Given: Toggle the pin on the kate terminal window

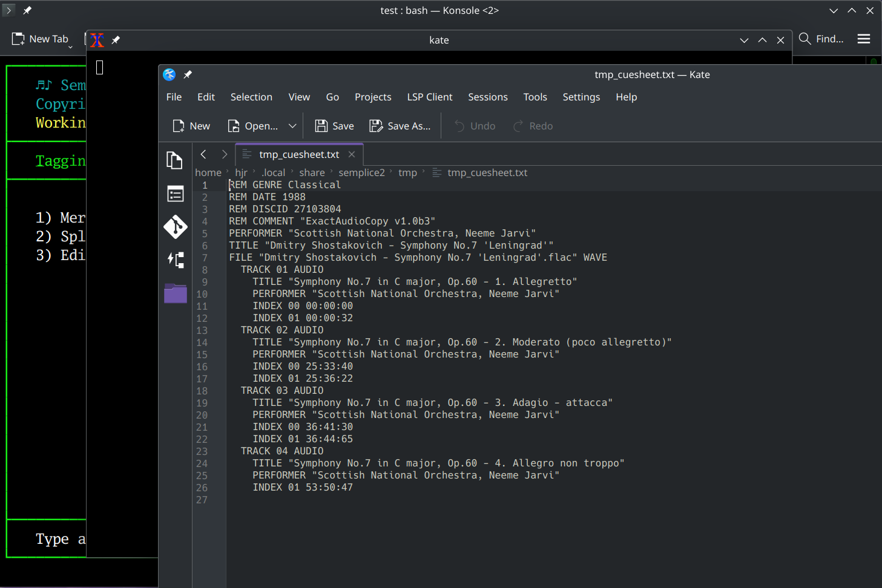Looking at the screenshot, I should (x=115, y=40).
